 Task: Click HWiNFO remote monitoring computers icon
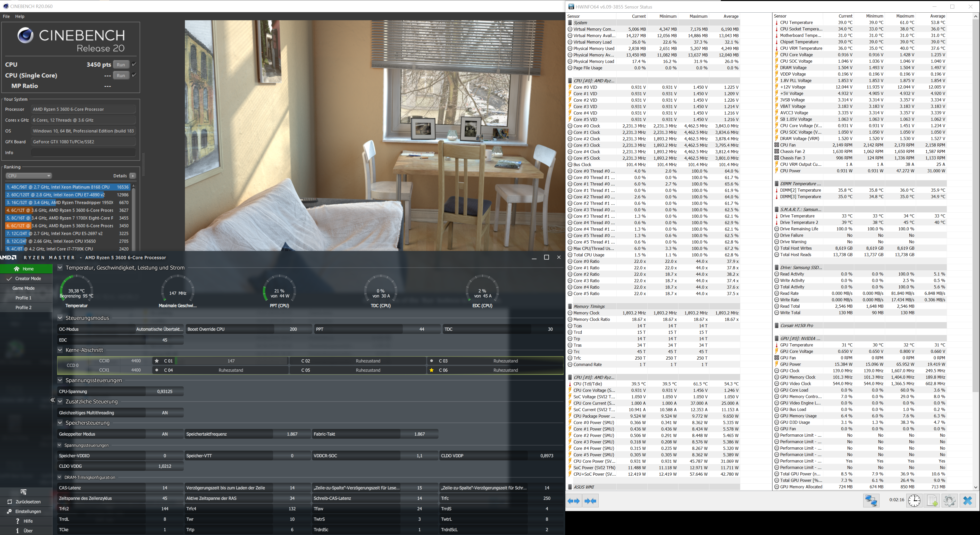871,500
